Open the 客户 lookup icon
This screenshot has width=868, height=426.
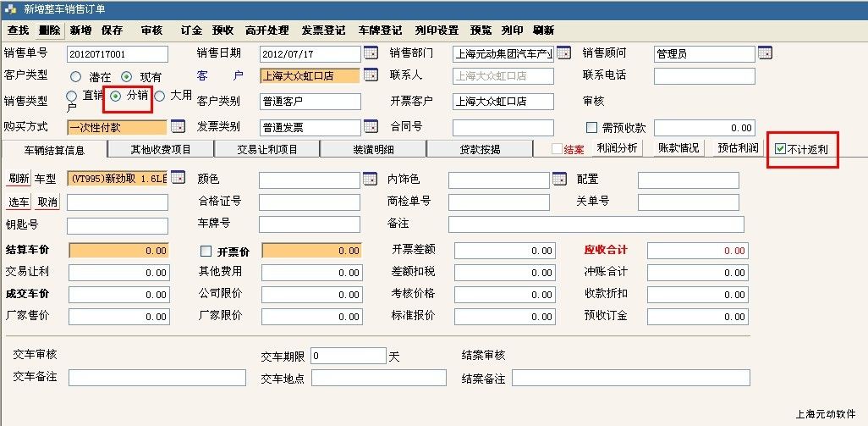point(371,75)
